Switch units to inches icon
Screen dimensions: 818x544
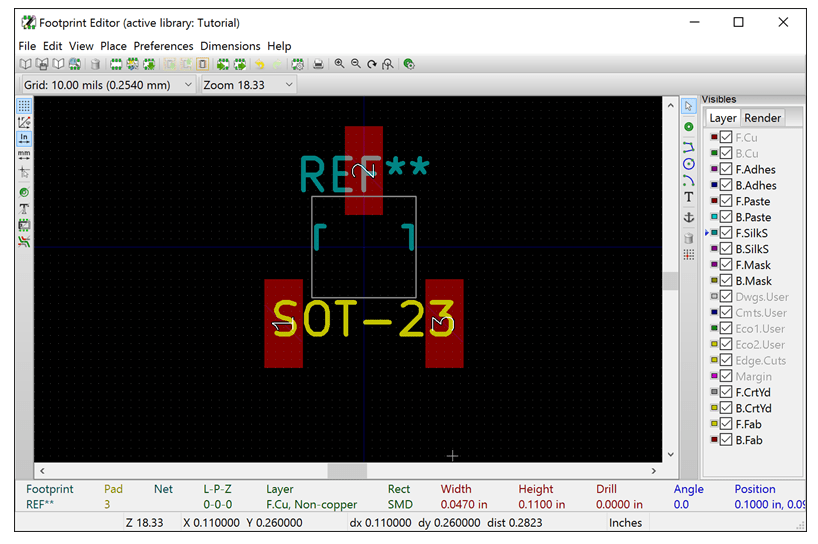point(24,139)
